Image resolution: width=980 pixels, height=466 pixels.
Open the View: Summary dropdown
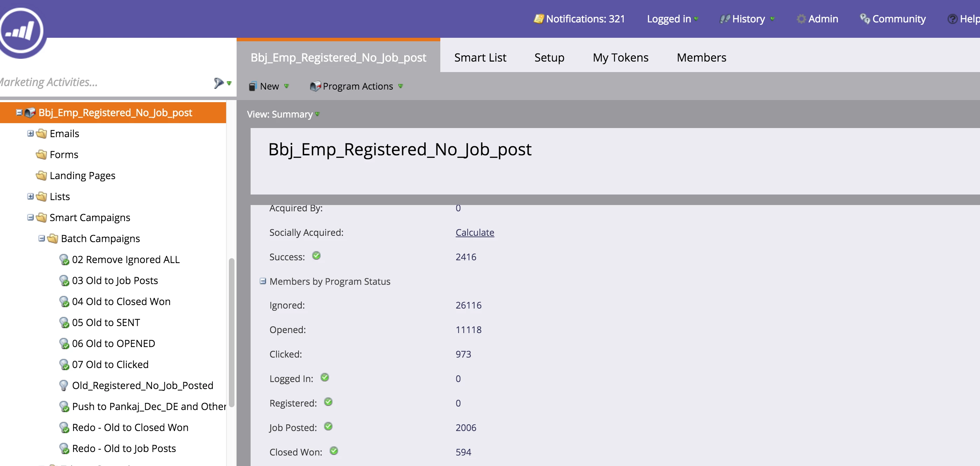pyautogui.click(x=283, y=114)
